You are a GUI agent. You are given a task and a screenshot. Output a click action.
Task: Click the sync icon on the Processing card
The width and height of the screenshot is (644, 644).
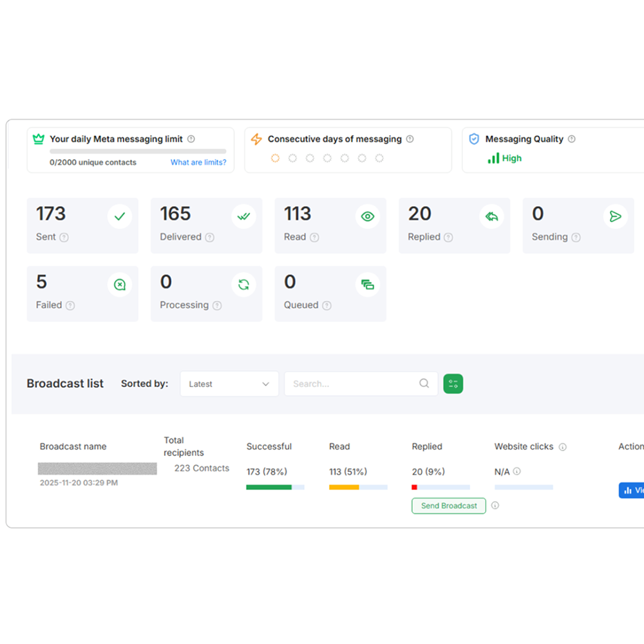[244, 284]
